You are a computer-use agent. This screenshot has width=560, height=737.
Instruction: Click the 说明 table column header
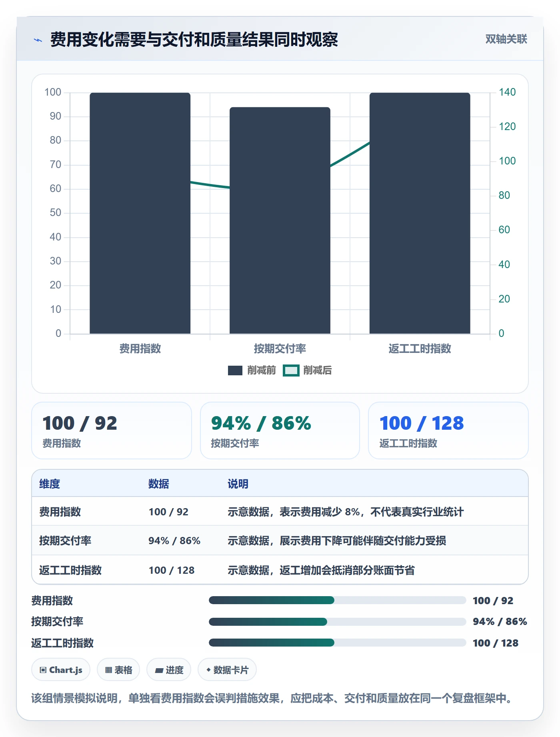tap(238, 484)
